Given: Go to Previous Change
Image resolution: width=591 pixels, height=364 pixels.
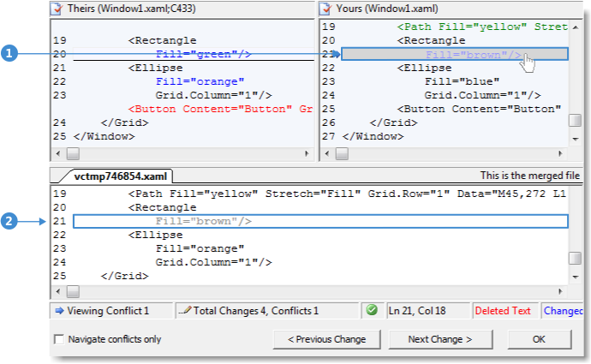Looking at the screenshot, I should (326, 339).
